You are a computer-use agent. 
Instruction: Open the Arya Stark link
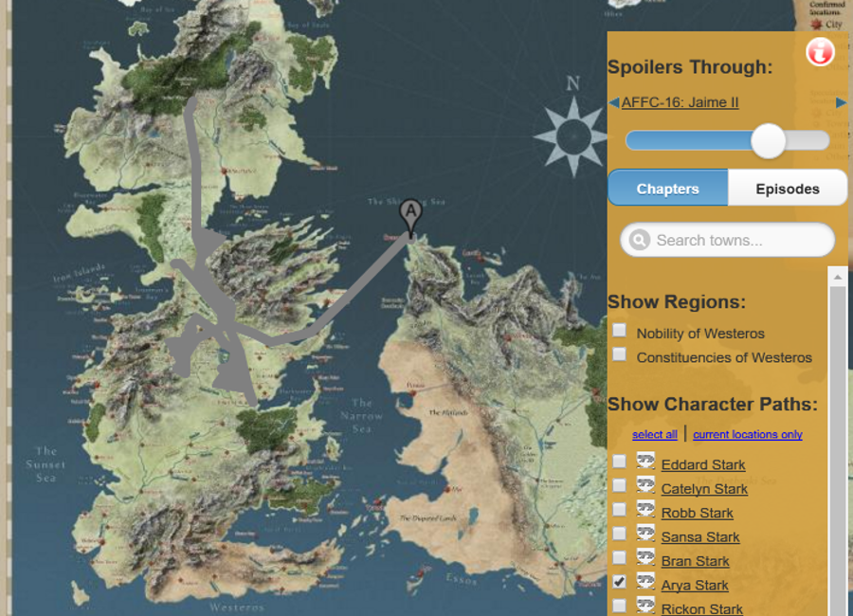694,585
